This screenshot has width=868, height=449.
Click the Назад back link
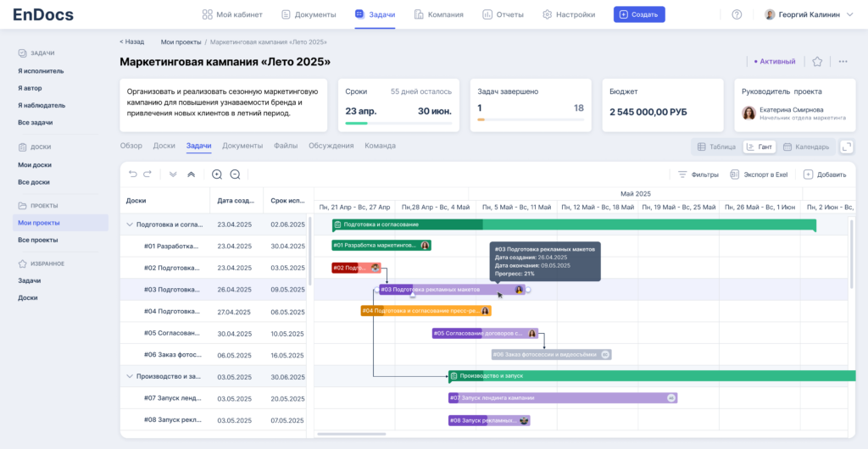click(x=131, y=42)
